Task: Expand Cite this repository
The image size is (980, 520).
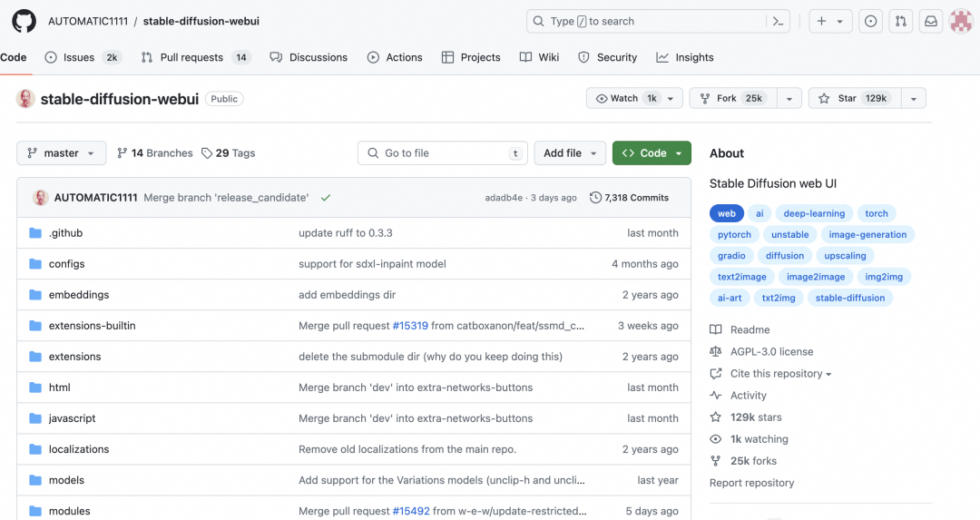Action: (780, 373)
